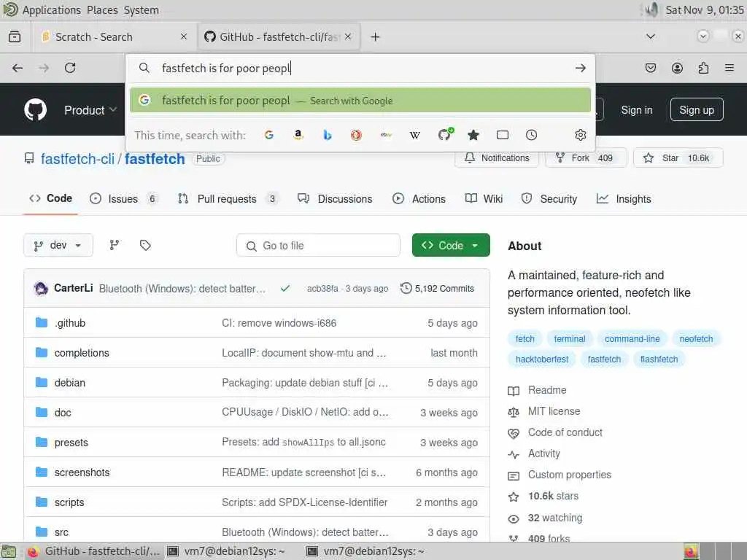This screenshot has width=747, height=560.
Task: Open the Pull requests tab
Action: coord(228,199)
